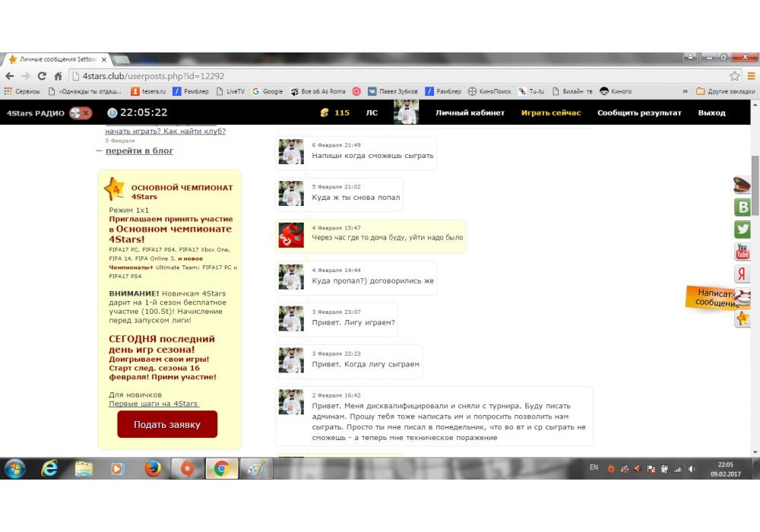
Task: Open the Windows Start button
Action: [x=14, y=468]
